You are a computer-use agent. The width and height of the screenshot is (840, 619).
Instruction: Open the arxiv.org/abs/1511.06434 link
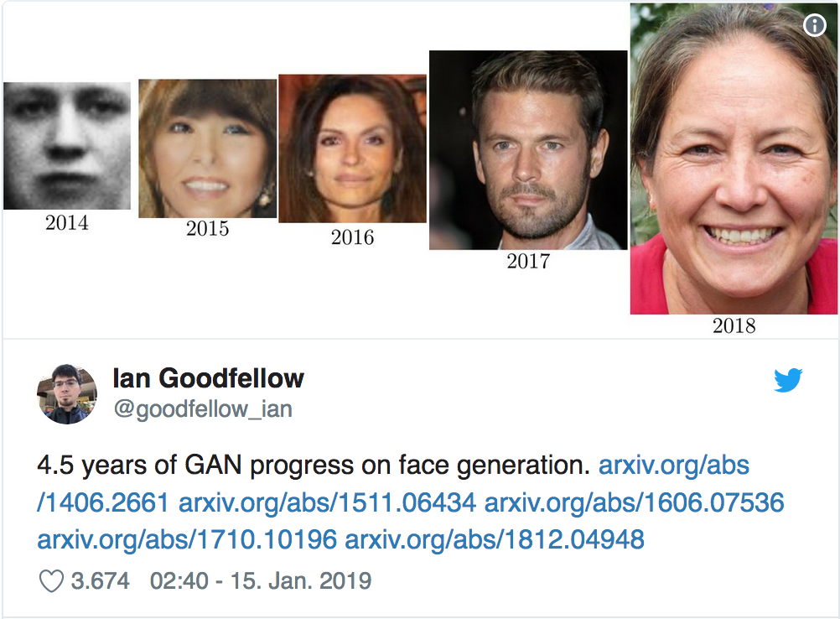tap(327, 503)
